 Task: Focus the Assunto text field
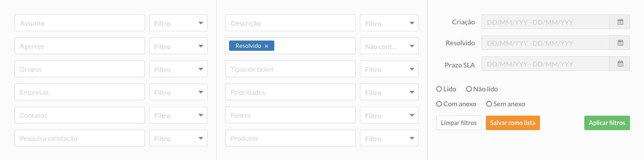tap(80, 23)
